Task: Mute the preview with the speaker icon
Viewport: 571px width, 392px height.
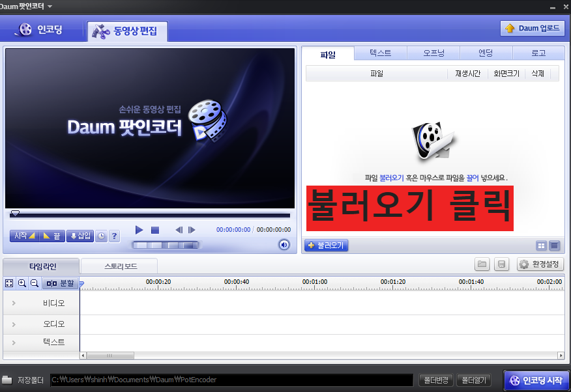Action: (x=284, y=245)
